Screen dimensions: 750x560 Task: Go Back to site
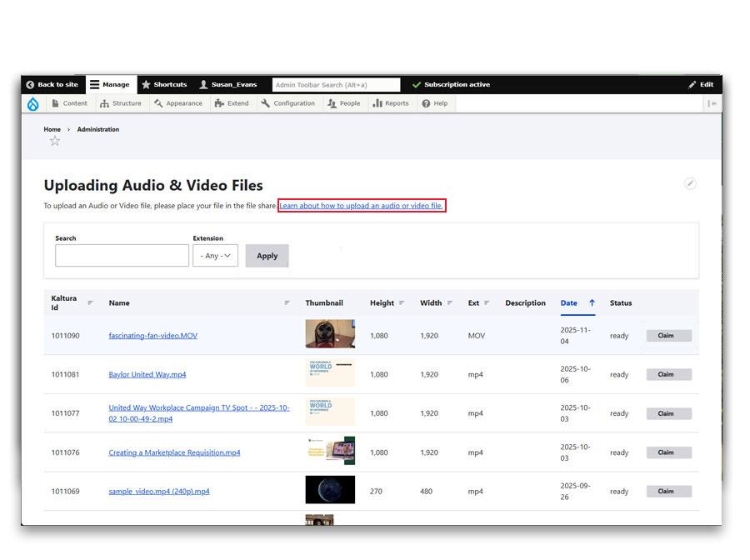(x=52, y=85)
